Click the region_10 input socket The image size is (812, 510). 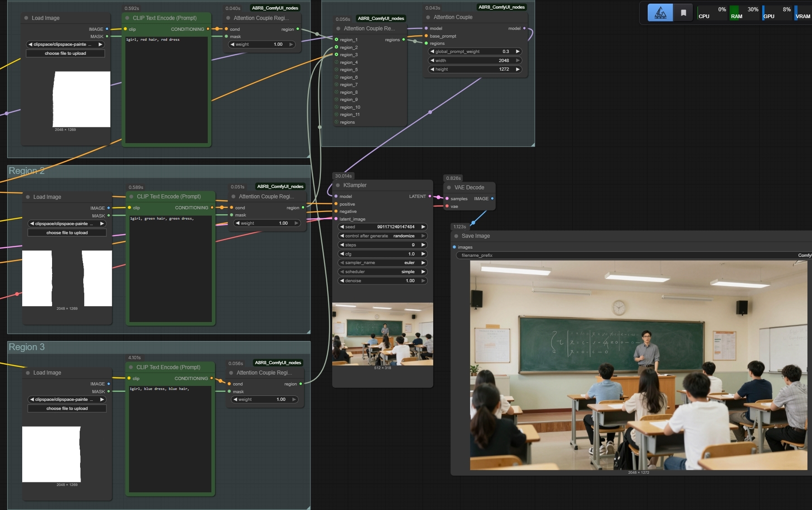[336, 107]
